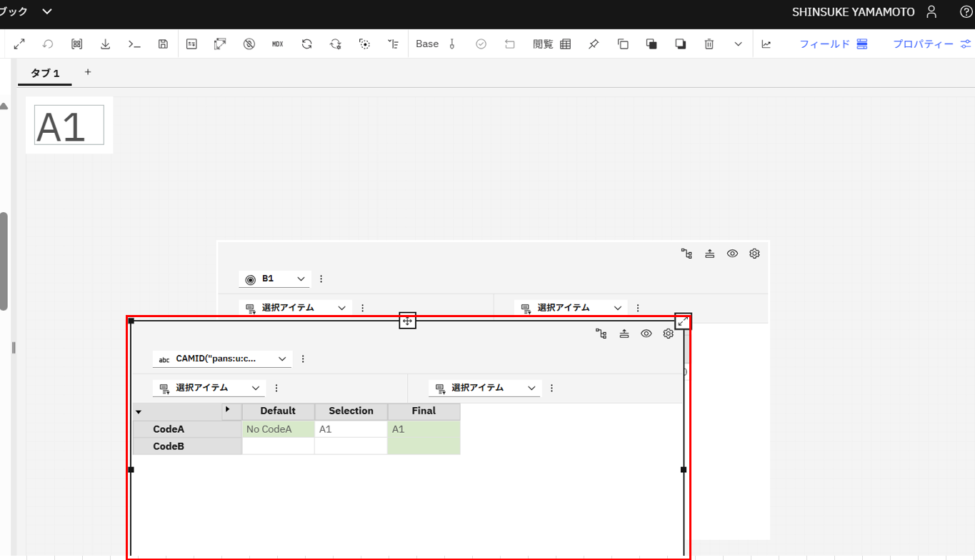This screenshot has width=975, height=560.
Task: Open the command prompt script icon
Action: coord(134,44)
